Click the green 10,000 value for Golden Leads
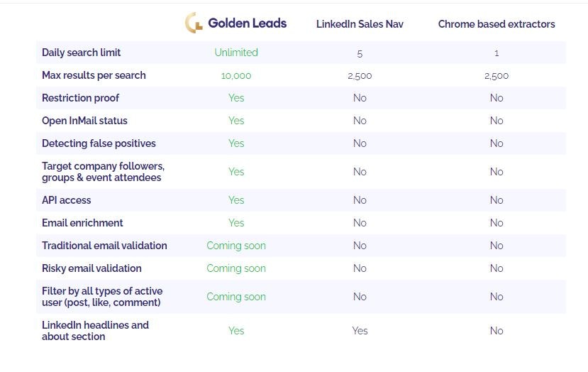This screenshot has height=372, width=588. (236, 76)
